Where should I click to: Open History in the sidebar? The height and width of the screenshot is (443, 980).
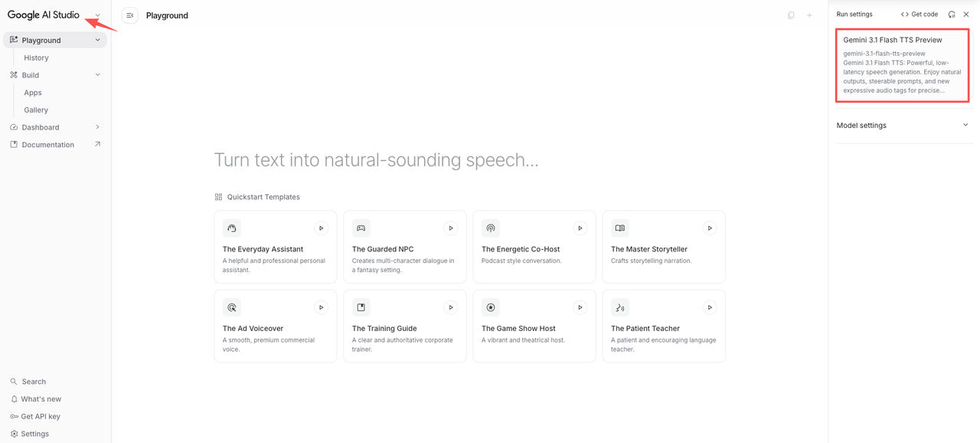pos(36,57)
